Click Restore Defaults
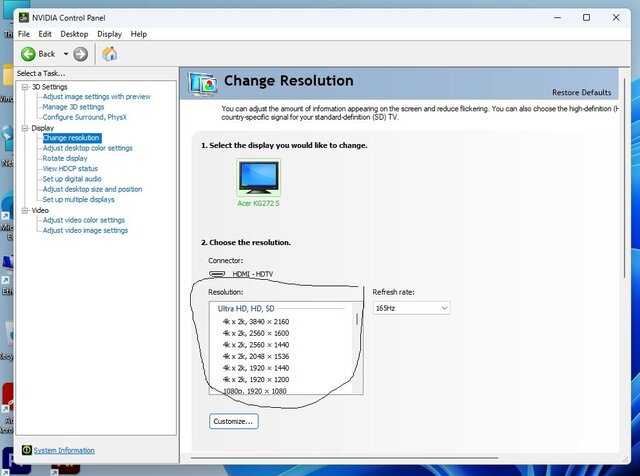 click(581, 92)
